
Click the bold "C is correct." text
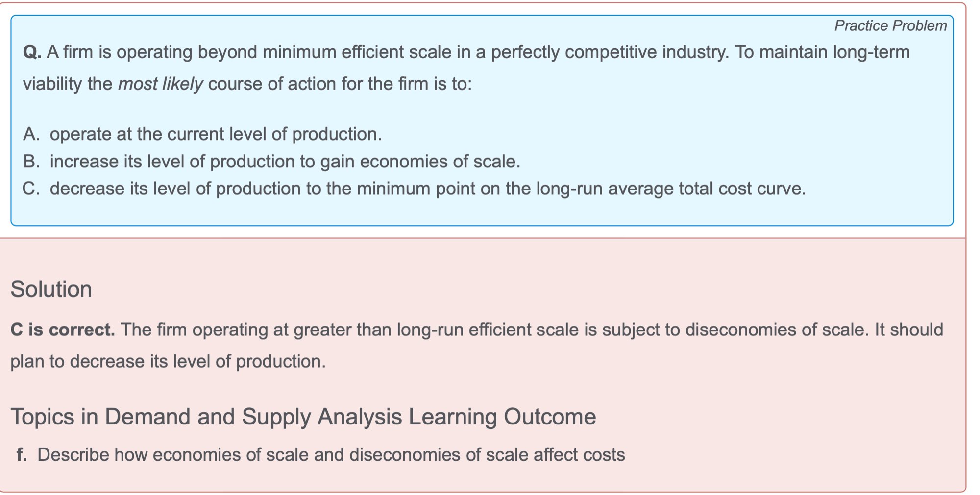(63, 330)
